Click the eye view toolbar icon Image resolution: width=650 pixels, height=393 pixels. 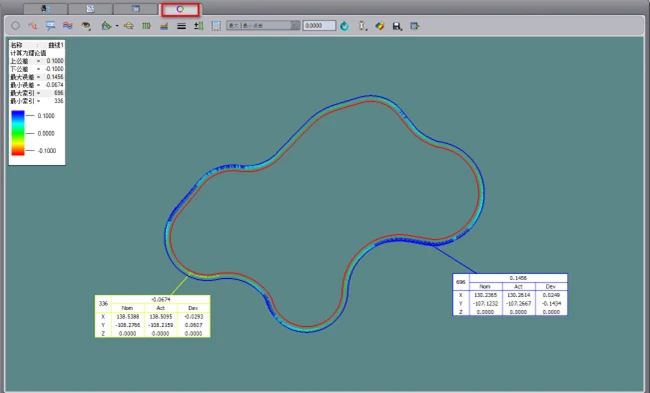pyautogui.click(x=86, y=26)
